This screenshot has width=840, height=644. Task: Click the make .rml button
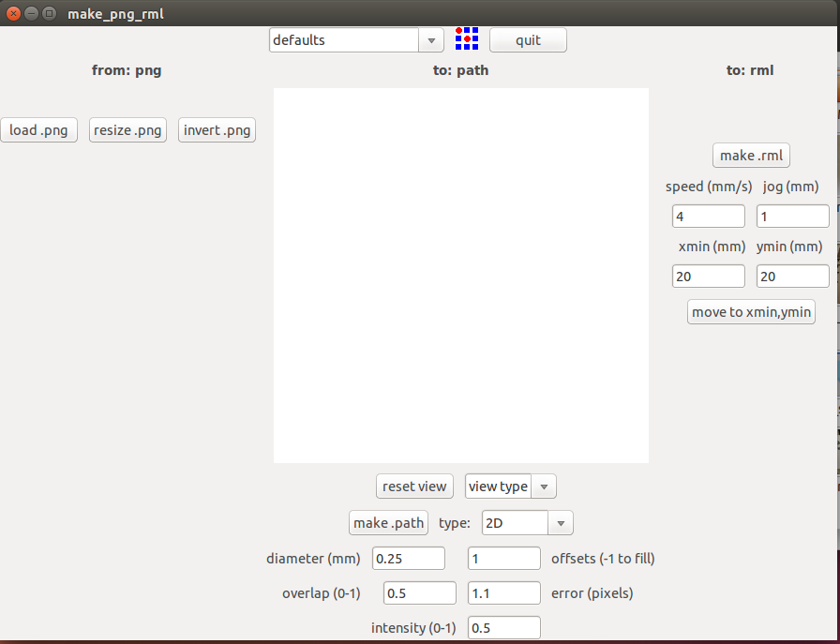751,156
